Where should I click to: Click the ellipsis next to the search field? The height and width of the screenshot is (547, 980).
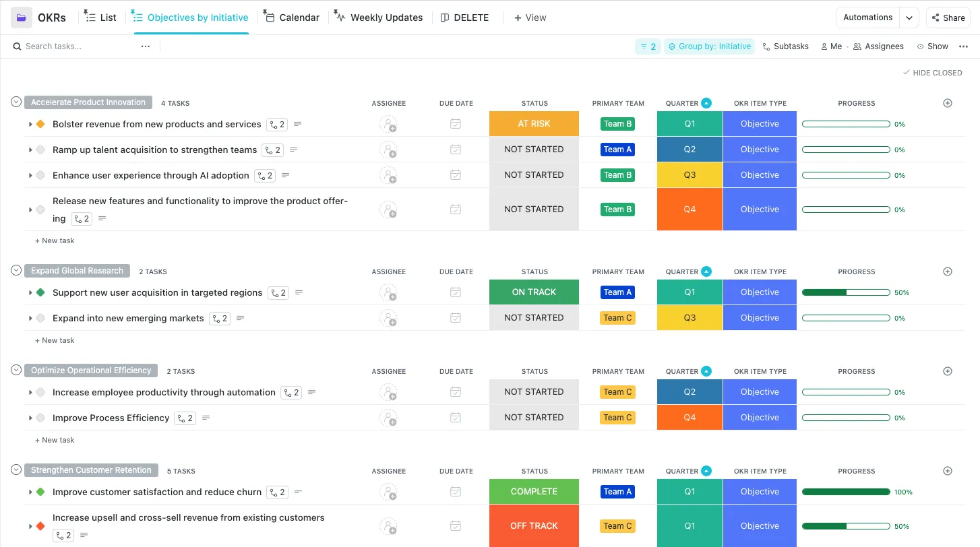click(x=146, y=46)
